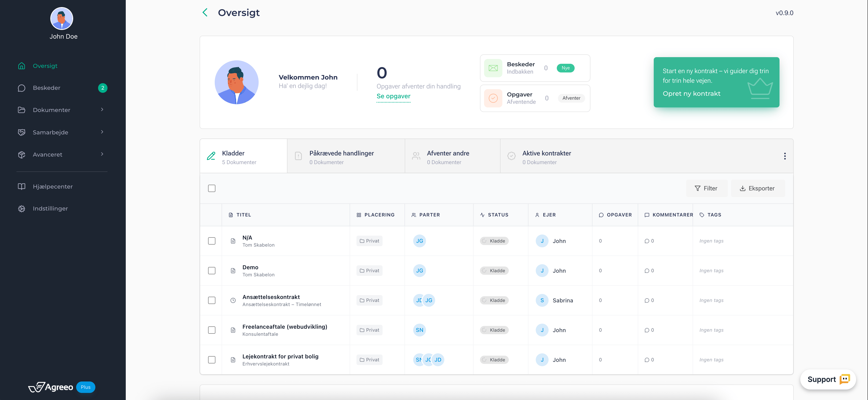Viewport: 868px width, 400px height.
Task: Open Hjælpecenter book icon in sidebar
Action: click(21, 187)
